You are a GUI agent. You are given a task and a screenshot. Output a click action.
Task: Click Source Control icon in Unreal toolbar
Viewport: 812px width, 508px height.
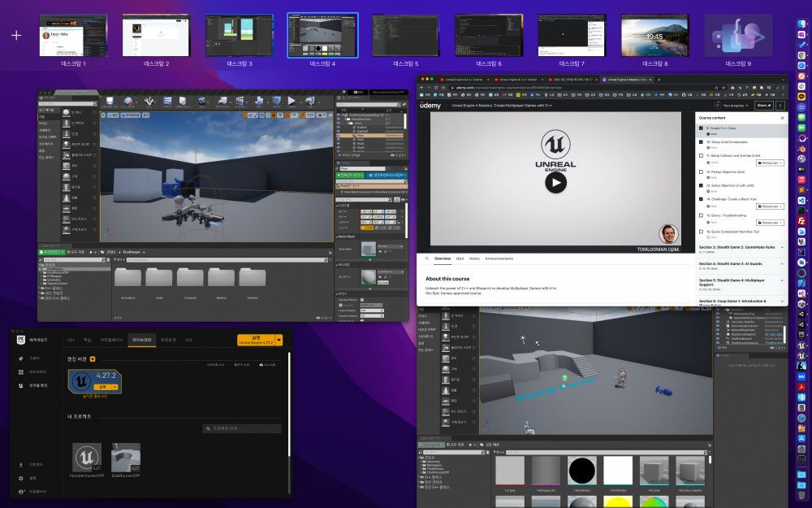128,101
